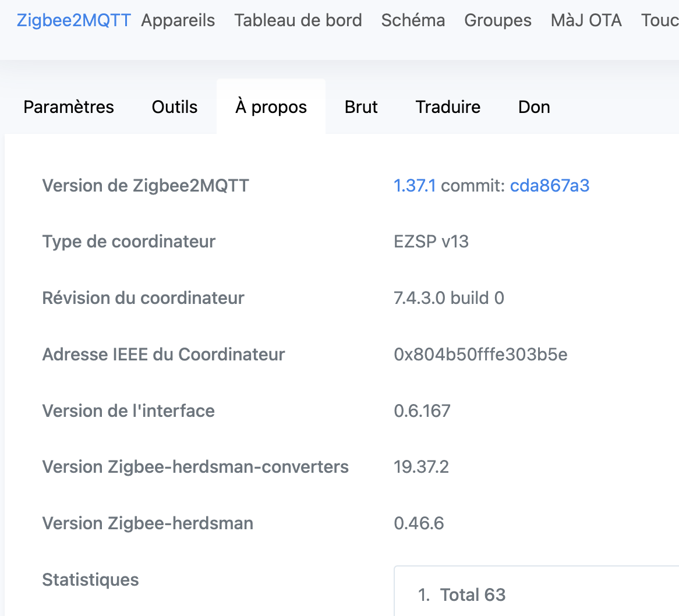Screen dimensions: 679x616
Task: Click the Adresse IEEE du Coordinateur label
Action: pyautogui.click(x=164, y=355)
